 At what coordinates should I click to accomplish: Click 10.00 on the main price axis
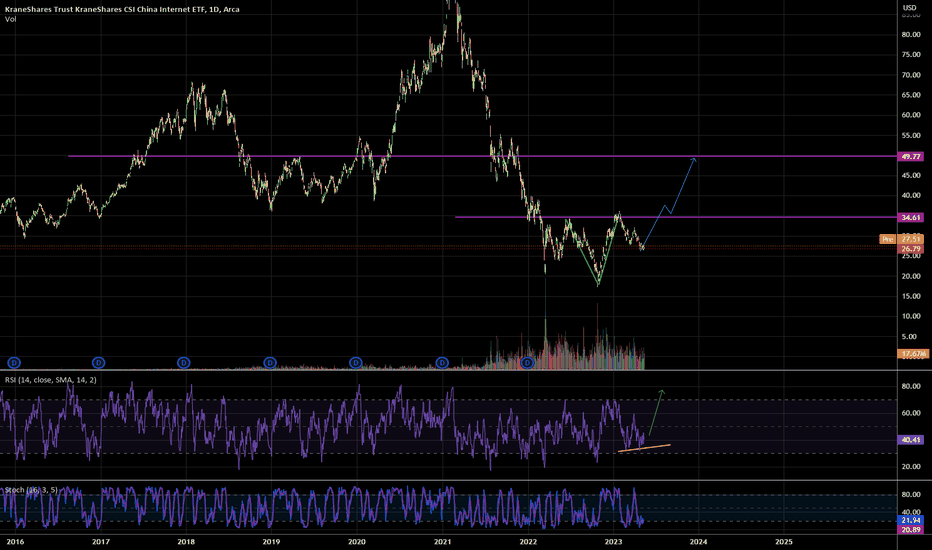[x=911, y=316]
